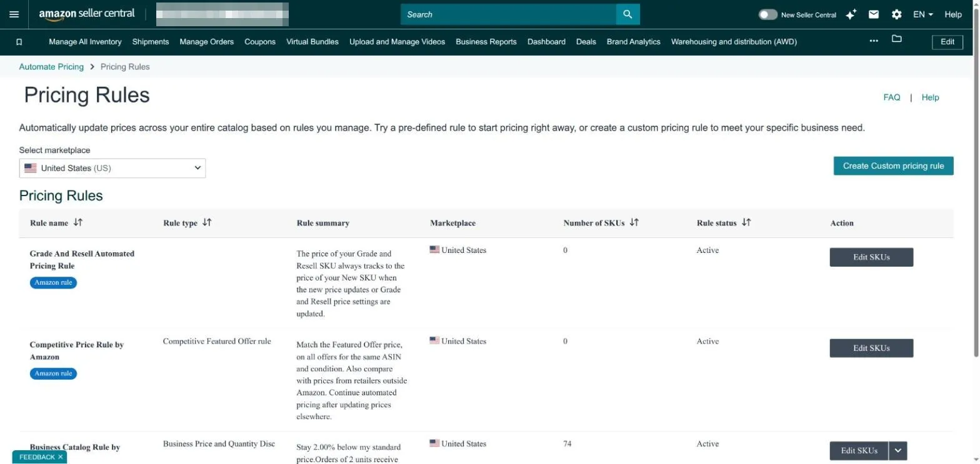The image size is (980, 464).
Task: Dismiss the Feedback tab with its X
Action: [x=61, y=457]
